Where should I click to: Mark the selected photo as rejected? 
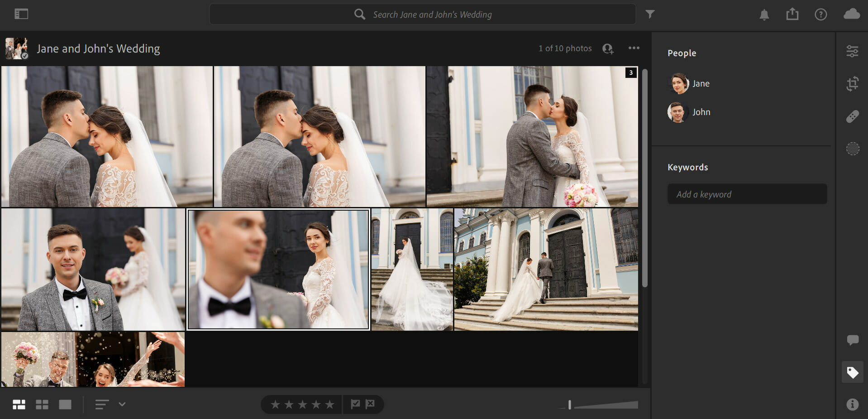click(371, 404)
